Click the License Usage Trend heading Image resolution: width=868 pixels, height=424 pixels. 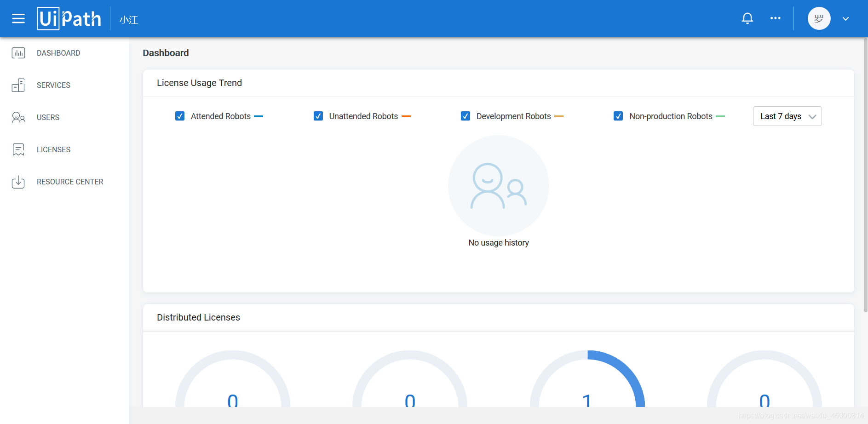(199, 83)
